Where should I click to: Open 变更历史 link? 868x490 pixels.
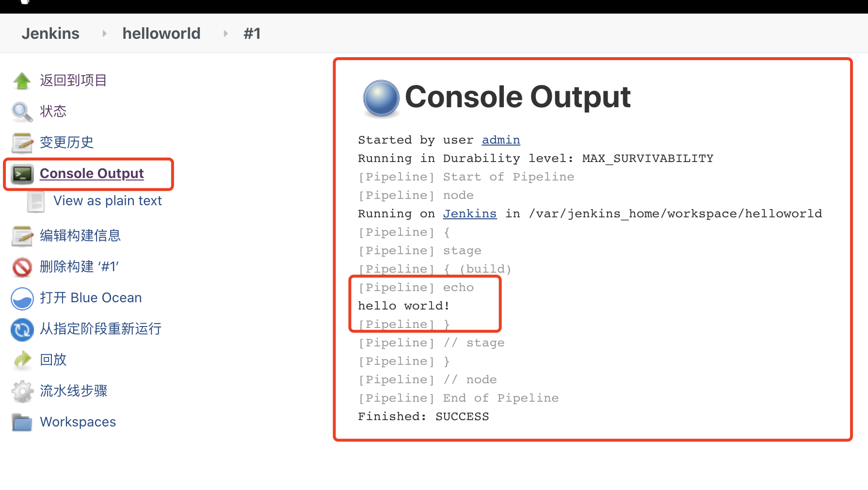click(66, 143)
